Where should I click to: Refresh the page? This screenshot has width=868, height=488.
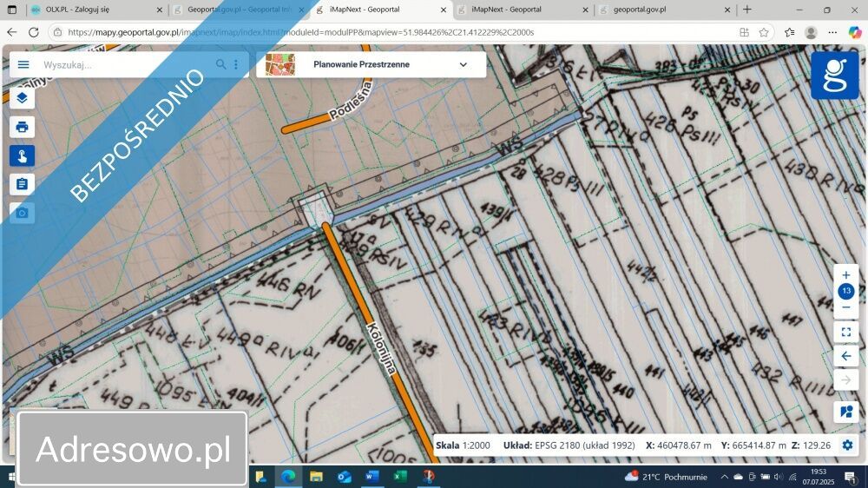(x=34, y=32)
